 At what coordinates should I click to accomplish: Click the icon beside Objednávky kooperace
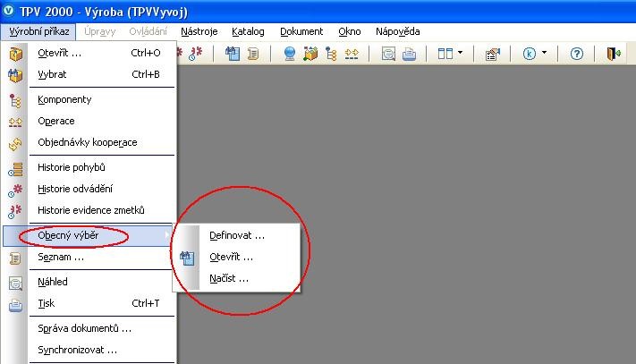[15, 143]
